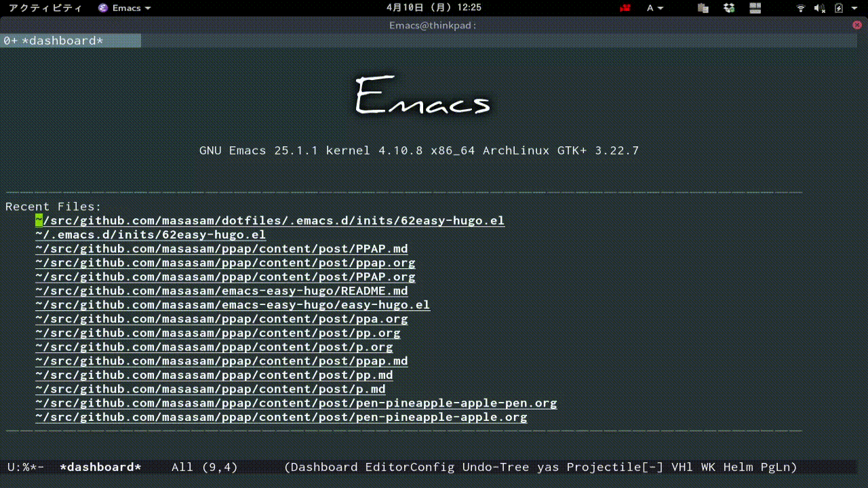The image size is (868, 488).
Task: Click the WK minor mode indicator
Action: [x=709, y=467]
